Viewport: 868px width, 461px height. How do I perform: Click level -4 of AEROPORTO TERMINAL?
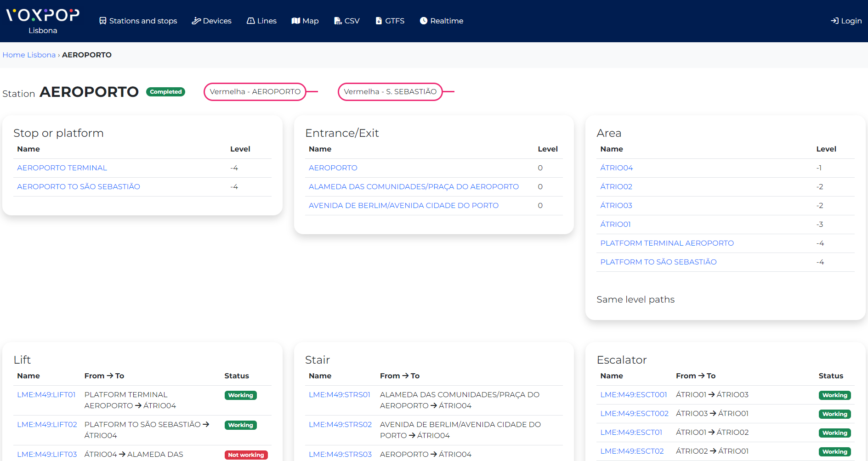click(x=234, y=168)
